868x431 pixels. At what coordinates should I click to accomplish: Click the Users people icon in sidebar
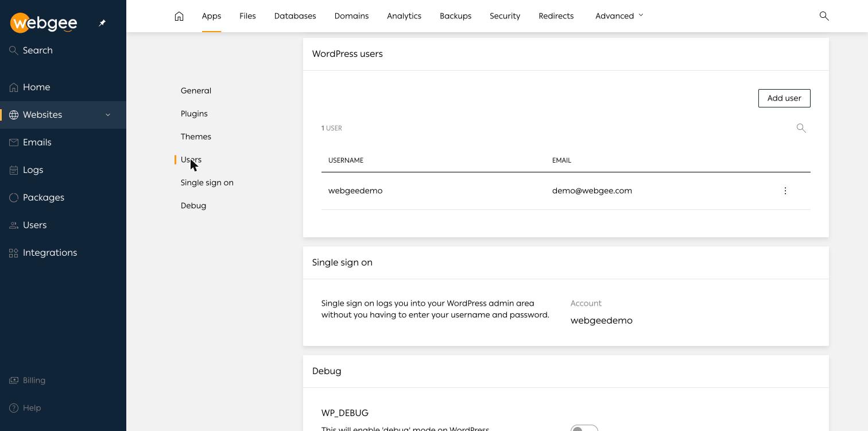coord(14,225)
